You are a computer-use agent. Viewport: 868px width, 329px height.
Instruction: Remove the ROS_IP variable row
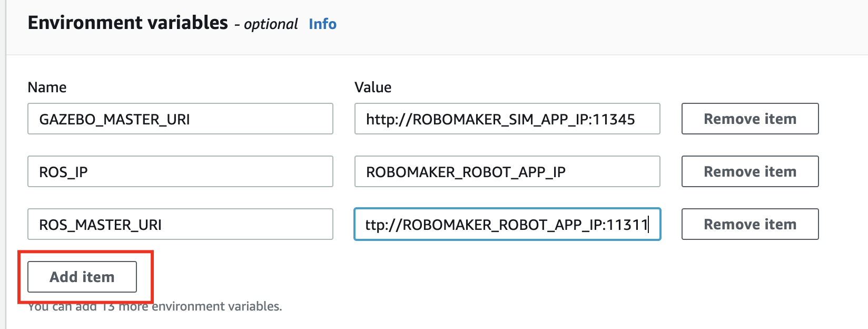[x=749, y=171]
